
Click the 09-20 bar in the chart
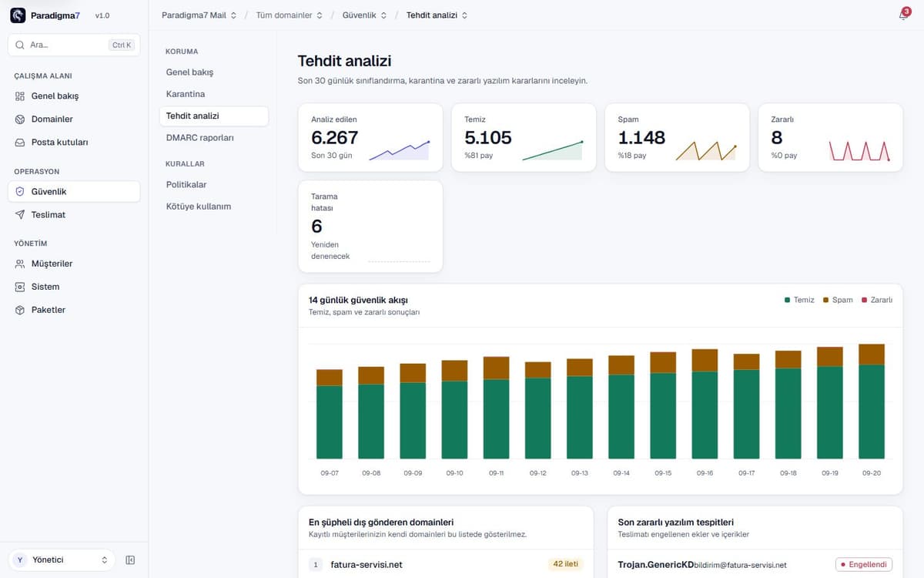coord(872,402)
